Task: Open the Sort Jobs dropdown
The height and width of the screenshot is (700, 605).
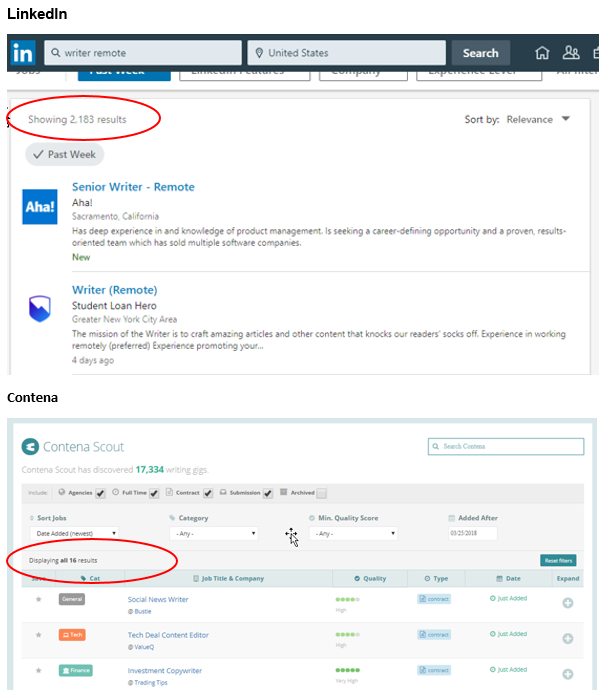Action: (75, 533)
